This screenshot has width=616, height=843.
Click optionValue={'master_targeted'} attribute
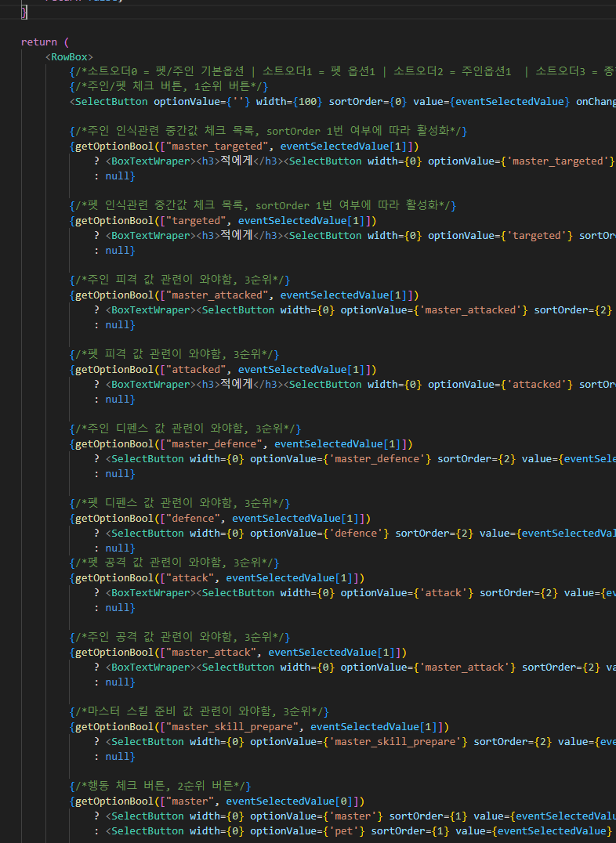(x=520, y=161)
